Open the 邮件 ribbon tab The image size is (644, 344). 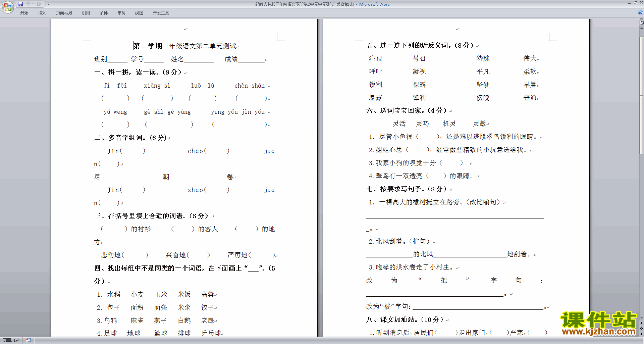104,13
